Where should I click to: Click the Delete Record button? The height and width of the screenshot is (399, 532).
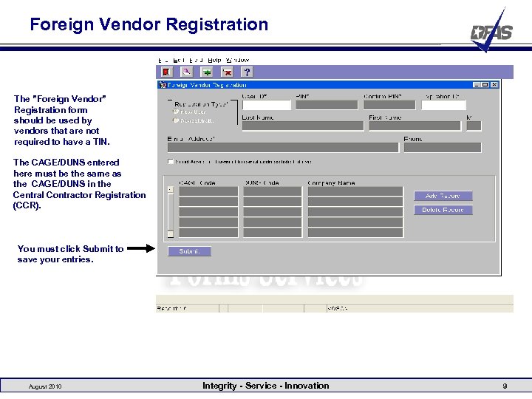[x=443, y=210]
